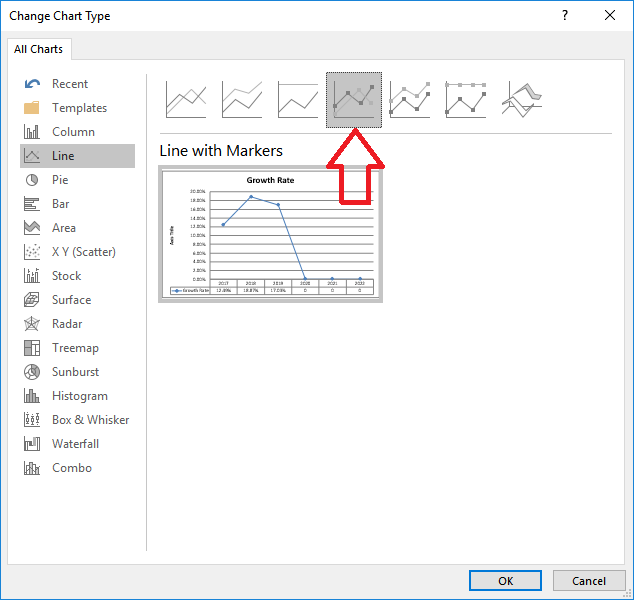Click the Combo label in chart list
This screenshot has height=600, width=634.
[72, 468]
